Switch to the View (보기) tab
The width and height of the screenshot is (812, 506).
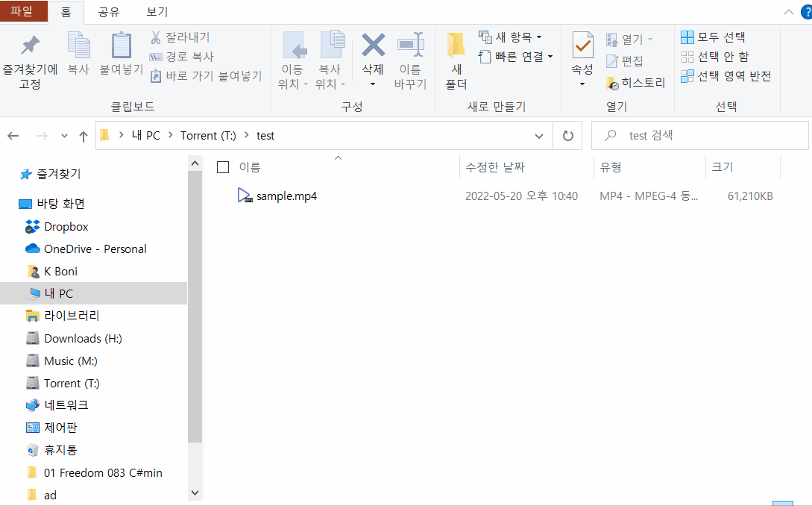(157, 12)
